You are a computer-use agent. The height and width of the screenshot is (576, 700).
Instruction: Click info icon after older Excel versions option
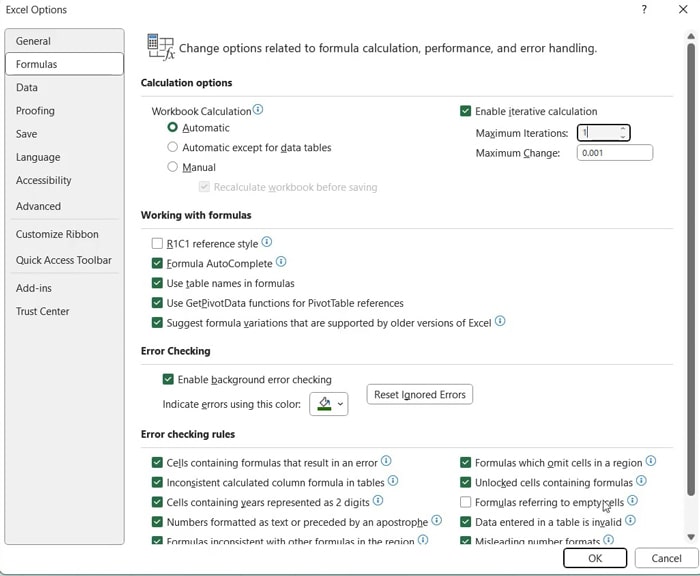(500, 322)
